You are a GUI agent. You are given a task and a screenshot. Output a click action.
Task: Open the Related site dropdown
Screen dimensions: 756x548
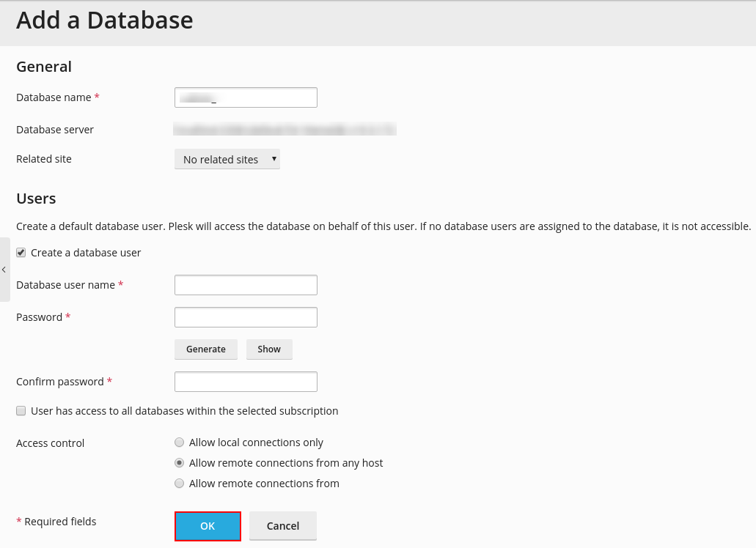click(227, 160)
